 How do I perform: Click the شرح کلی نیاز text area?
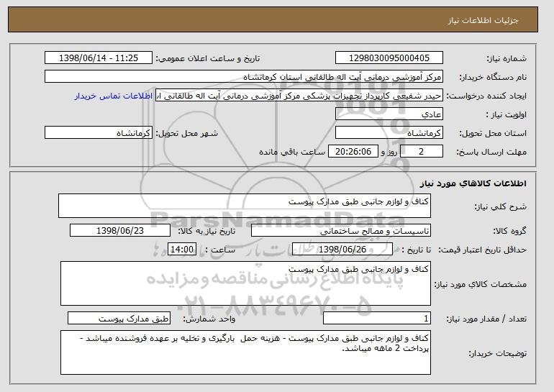(245, 206)
